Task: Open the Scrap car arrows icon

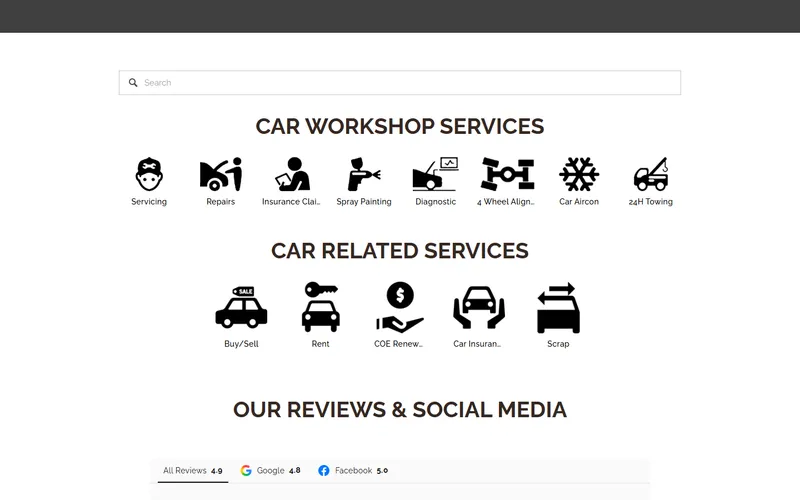Action: click(558, 308)
